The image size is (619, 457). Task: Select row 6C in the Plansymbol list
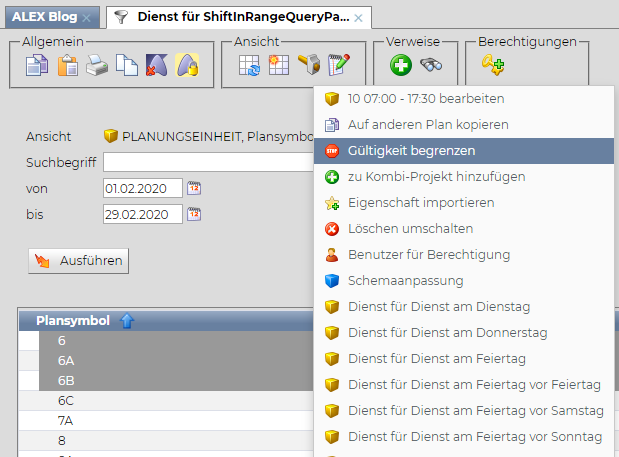tap(66, 400)
